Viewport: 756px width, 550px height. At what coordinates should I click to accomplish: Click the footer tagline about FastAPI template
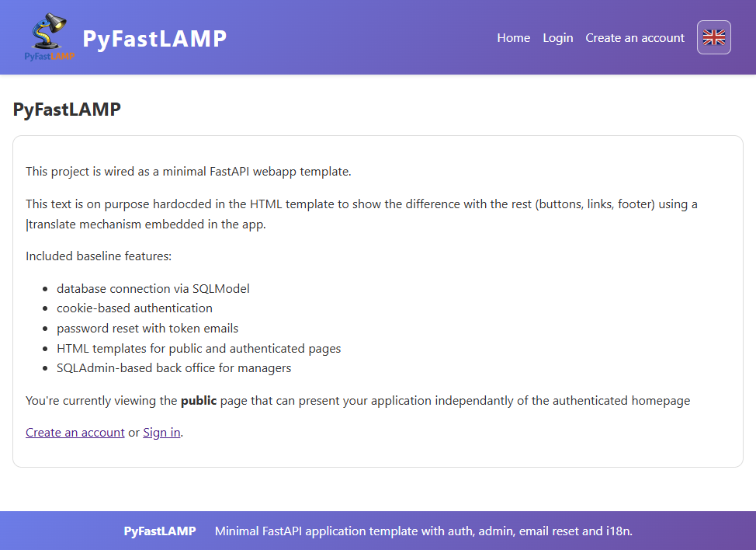(x=423, y=531)
